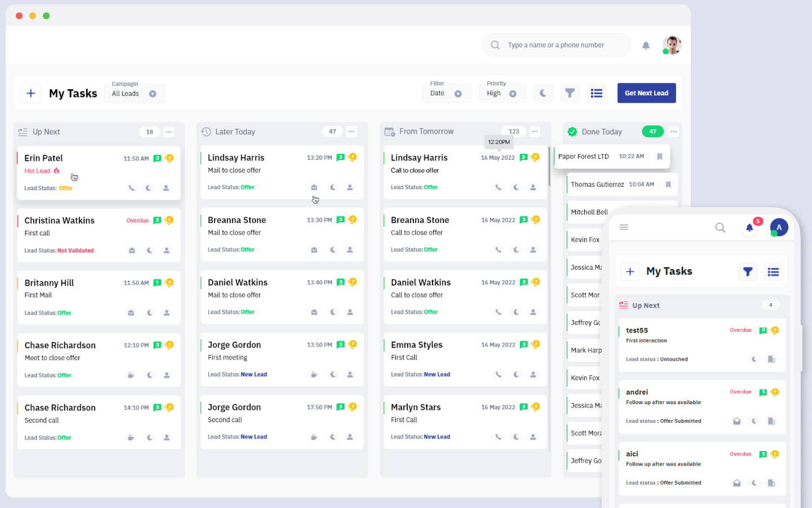Click the person icon on Erin Patel card
This screenshot has height=508, width=812.
166,188
